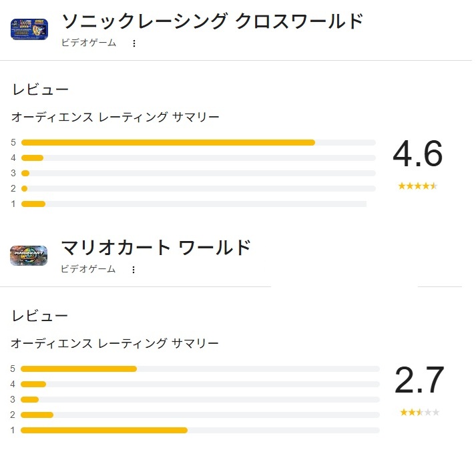
Task: Click the マリオカート ワールド title
Action: [x=156, y=248]
